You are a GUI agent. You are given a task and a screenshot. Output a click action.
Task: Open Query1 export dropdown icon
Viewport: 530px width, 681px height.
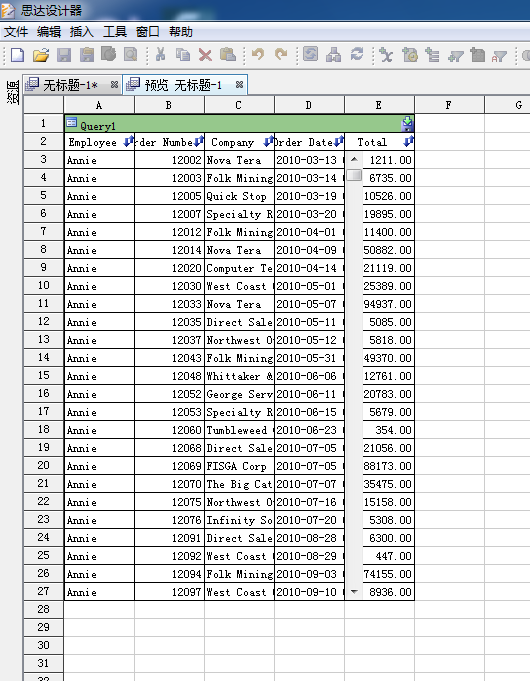coord(407,124)
